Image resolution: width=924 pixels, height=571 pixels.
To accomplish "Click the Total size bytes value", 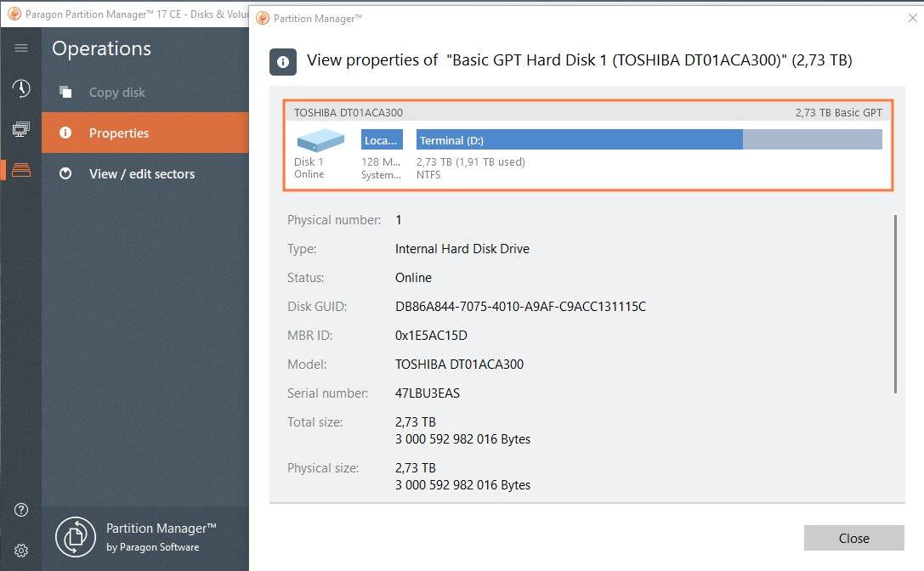I will point(462,439).
